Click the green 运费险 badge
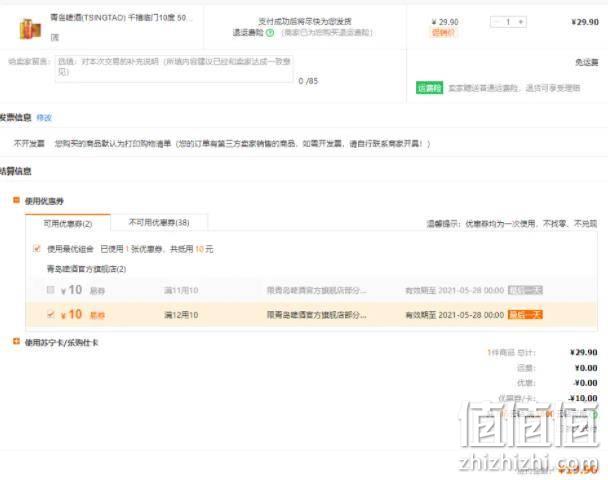This screenshot has height=480, width=608. [429, 88]
